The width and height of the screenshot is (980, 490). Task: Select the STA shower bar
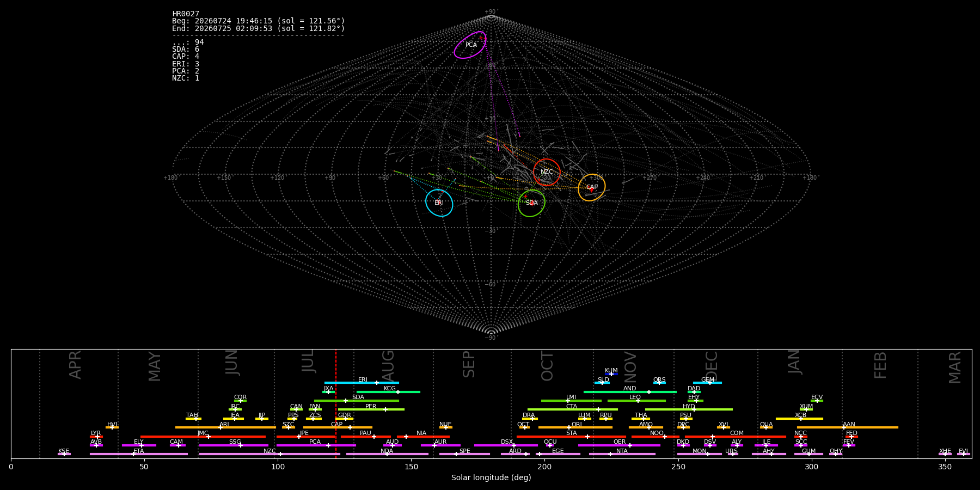tap(571, 436)
